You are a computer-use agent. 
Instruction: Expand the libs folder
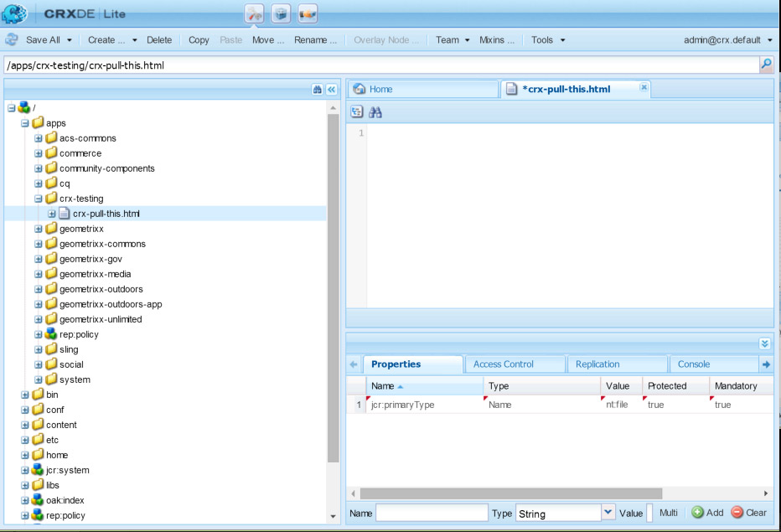tap(25, 485)
